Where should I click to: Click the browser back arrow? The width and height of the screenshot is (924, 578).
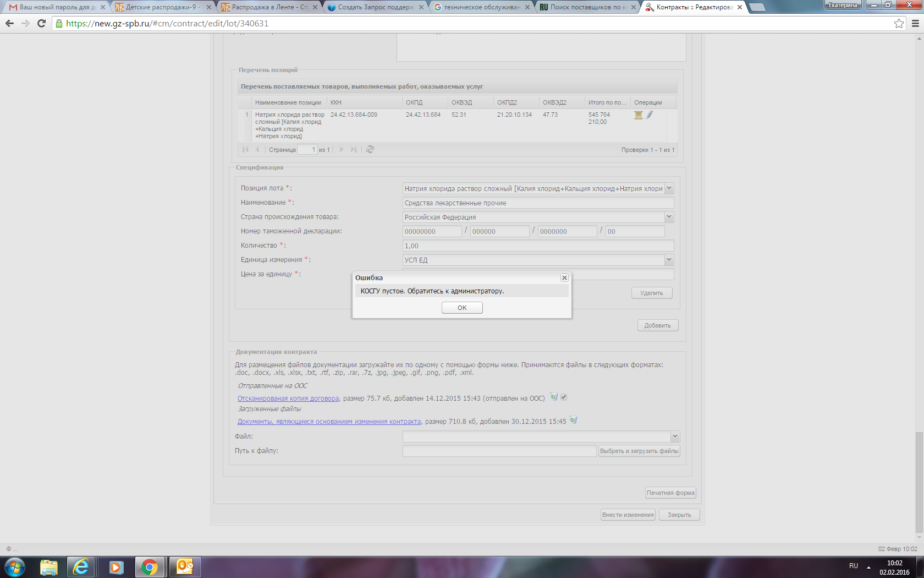9,23
